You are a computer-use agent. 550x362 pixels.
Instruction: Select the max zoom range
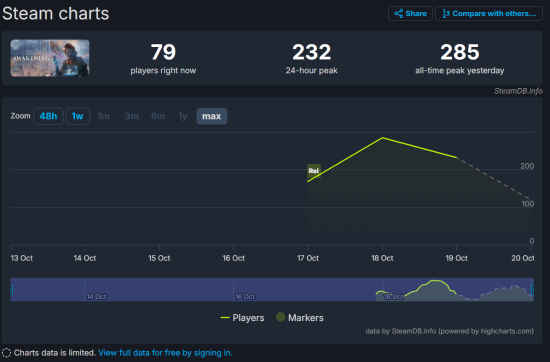pyautogui.click(x=212, y=116)
